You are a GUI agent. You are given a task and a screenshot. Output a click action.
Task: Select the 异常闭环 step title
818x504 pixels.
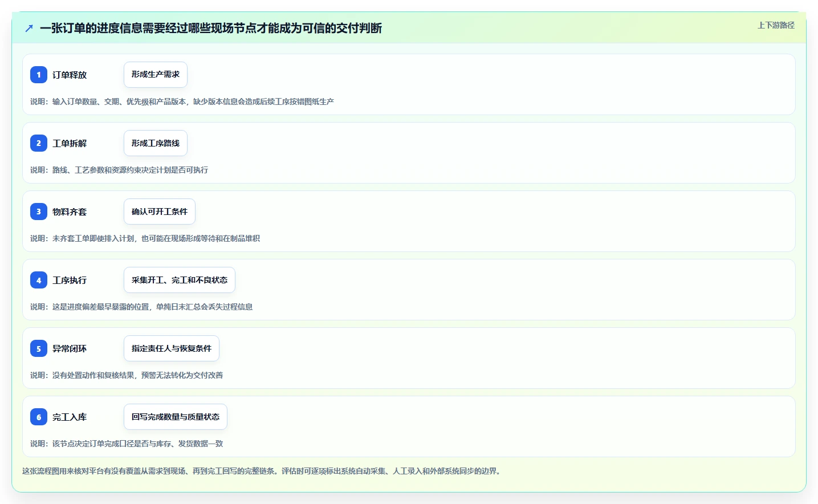click(70, 348)
